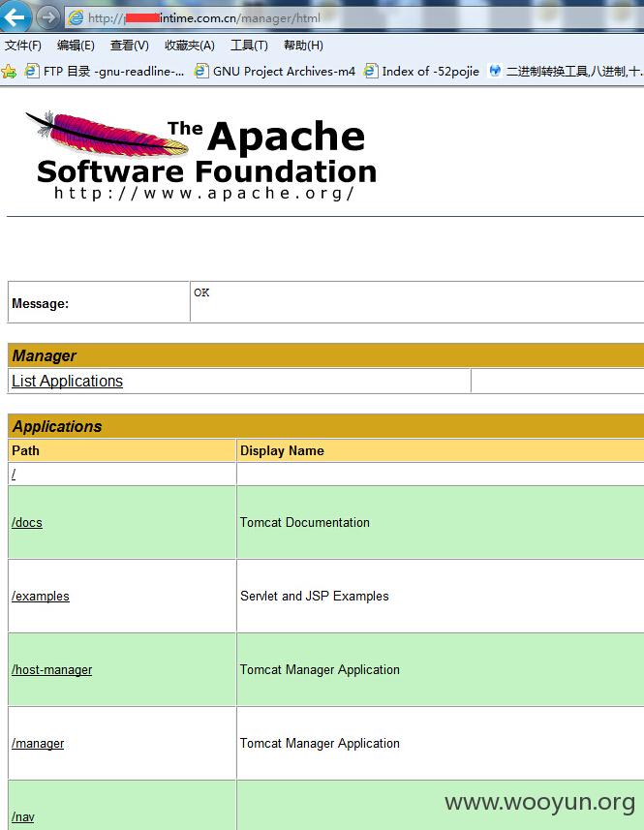Click the Applications section heading

(x=57, y=427)
